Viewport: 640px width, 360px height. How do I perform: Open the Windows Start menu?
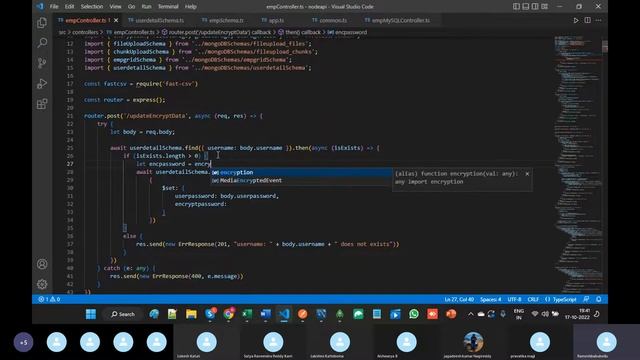pos(91,314)
